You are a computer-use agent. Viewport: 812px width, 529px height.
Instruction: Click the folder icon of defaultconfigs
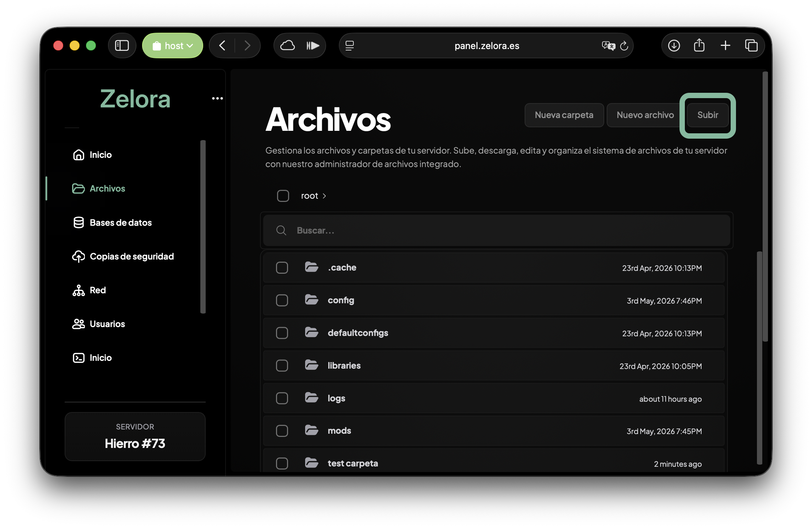(x=312, y=332)
